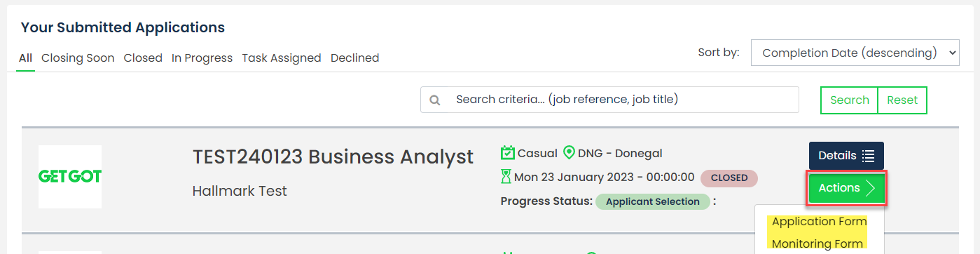Choose Monitoring Form from Actions menu
This screenshot has height=254, width=980.
817,243
